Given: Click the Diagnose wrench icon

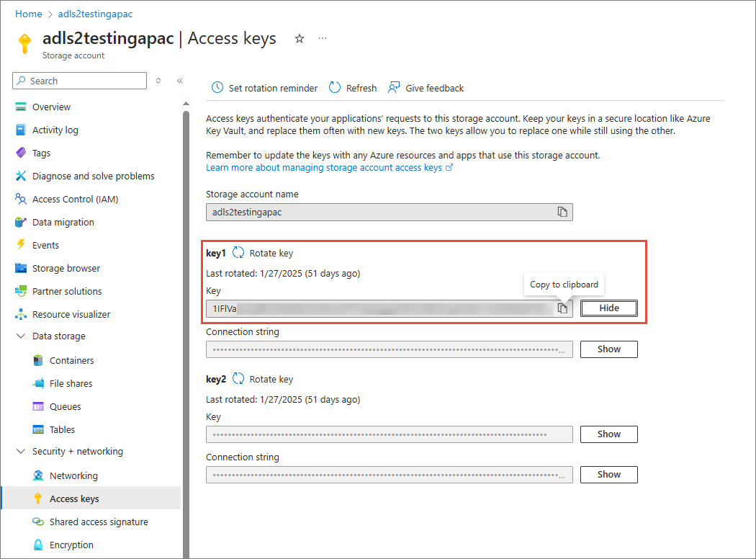Looking at the screenshot, I should tap(21, 176).
